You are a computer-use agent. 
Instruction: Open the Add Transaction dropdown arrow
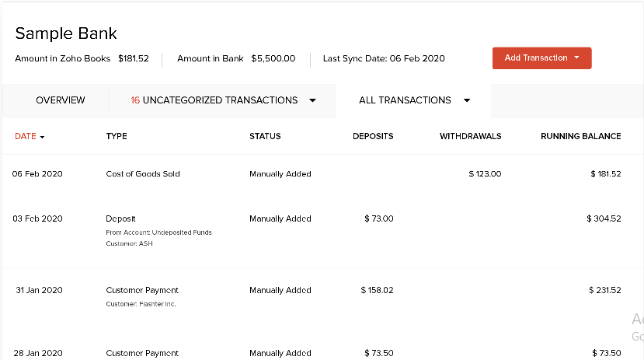click(x=577, y=58)
